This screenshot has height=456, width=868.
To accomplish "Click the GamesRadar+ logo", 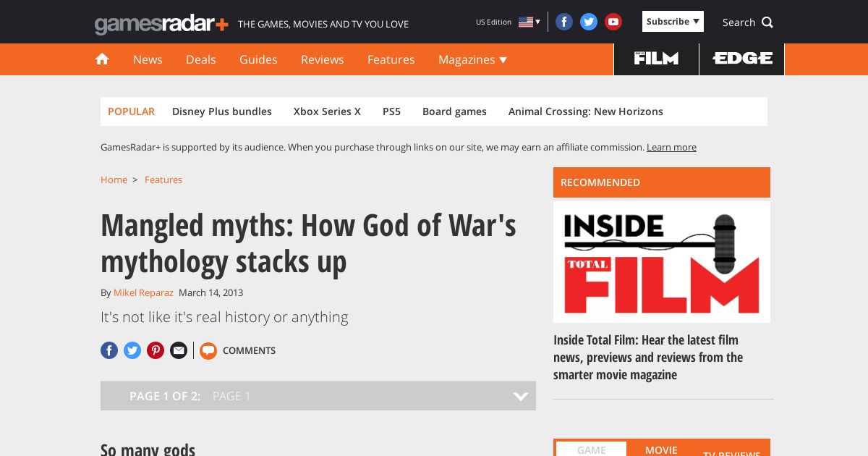I will pos(161,24).
